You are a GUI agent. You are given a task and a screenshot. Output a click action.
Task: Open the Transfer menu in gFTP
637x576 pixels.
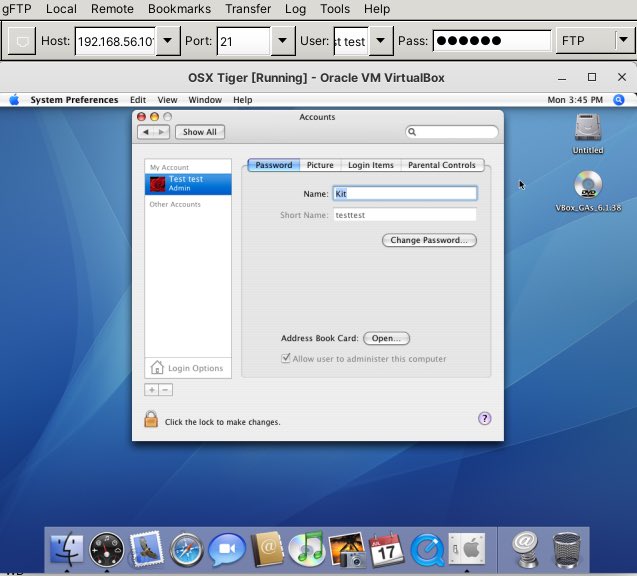(x=248, y=9)
